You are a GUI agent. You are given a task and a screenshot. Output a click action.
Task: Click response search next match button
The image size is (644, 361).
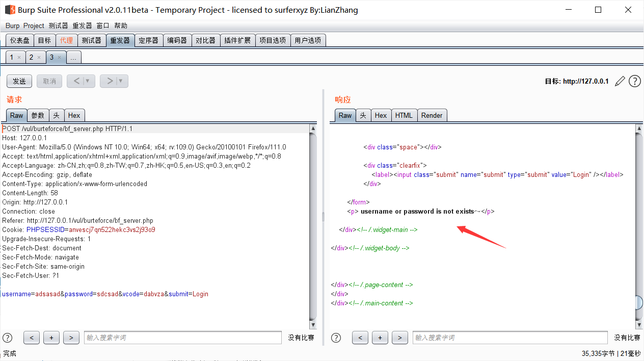[x=400, y=338]
